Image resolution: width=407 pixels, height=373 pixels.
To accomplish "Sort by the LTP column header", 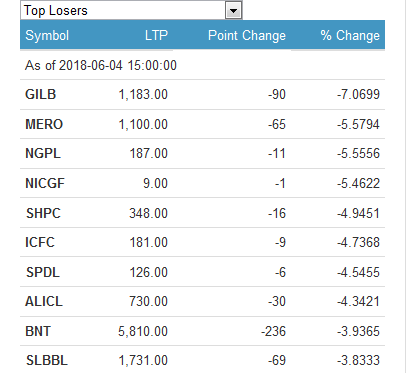I will [156, 35].
